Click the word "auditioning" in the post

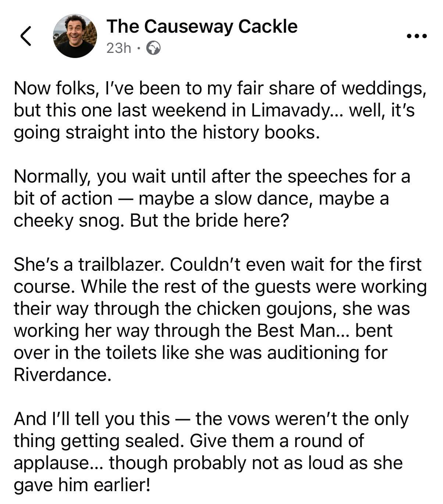point(314,353)
